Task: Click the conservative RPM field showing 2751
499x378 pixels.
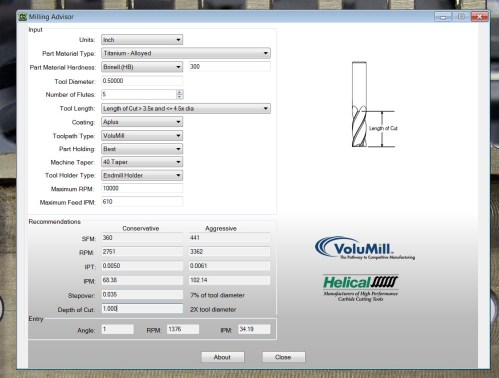Action: [x=142, y=252]
